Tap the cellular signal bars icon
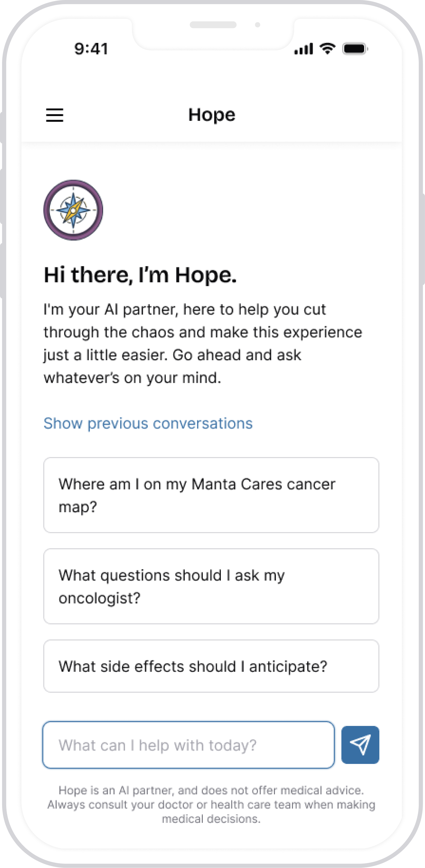Viewport: 425px width, 868px height. pos(304,49)
